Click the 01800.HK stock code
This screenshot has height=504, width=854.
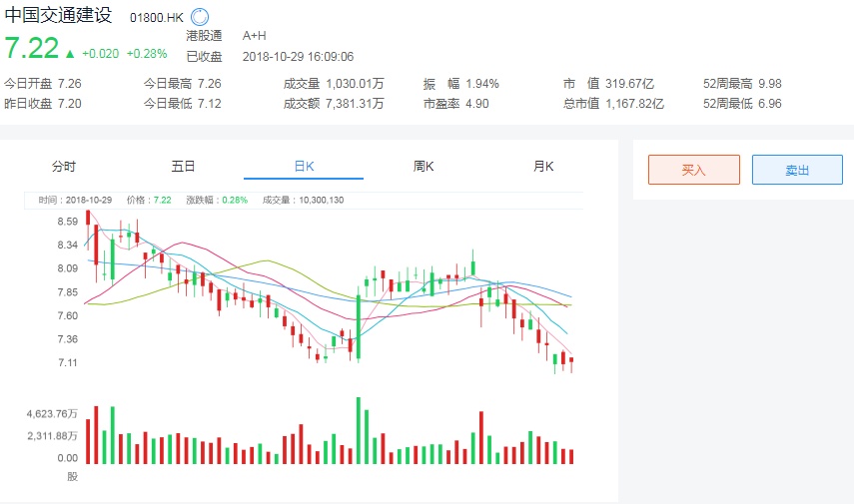tap(157, 18)
